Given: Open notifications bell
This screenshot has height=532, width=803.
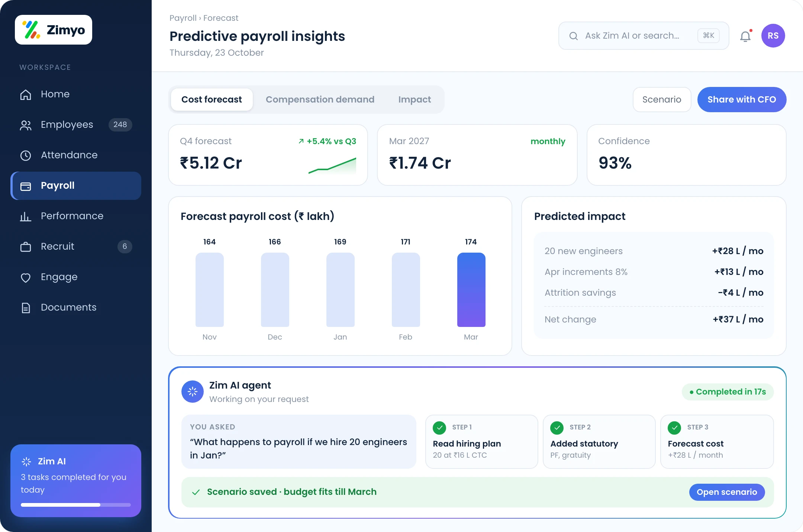Looking at the screenshot, I should pos(745,36).
